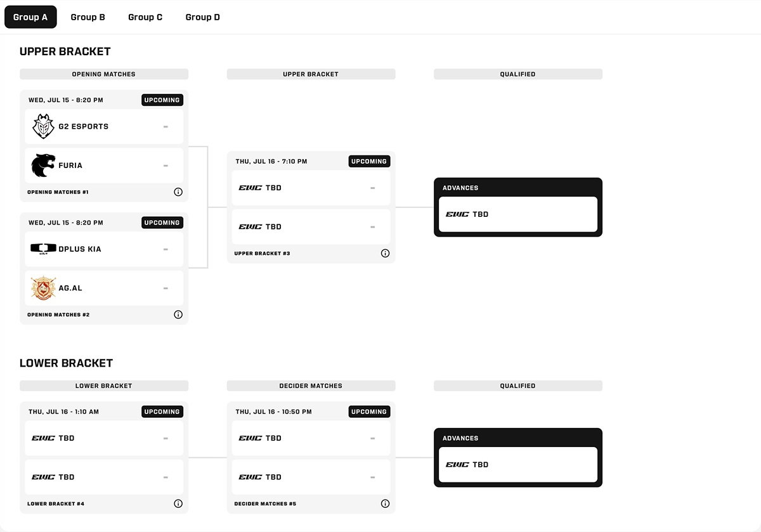Click the Dplus KIA logo

coord(43,249)
